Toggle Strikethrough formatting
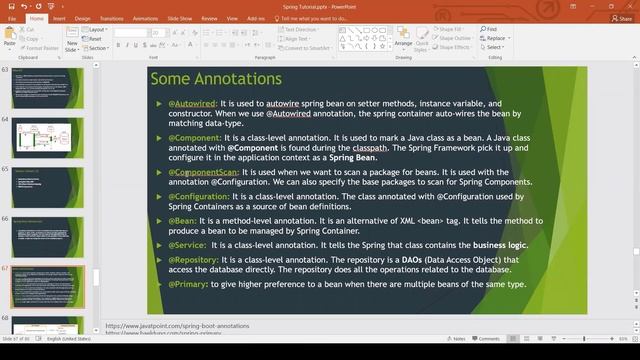The height and width of the screenshot is (360, 640). (x=153, y=45)
